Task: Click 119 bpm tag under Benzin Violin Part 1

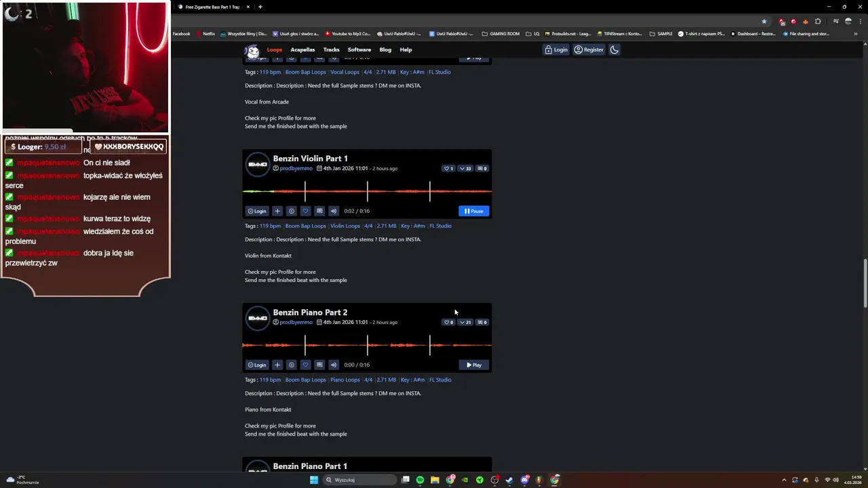Action: tap(270, 226)
